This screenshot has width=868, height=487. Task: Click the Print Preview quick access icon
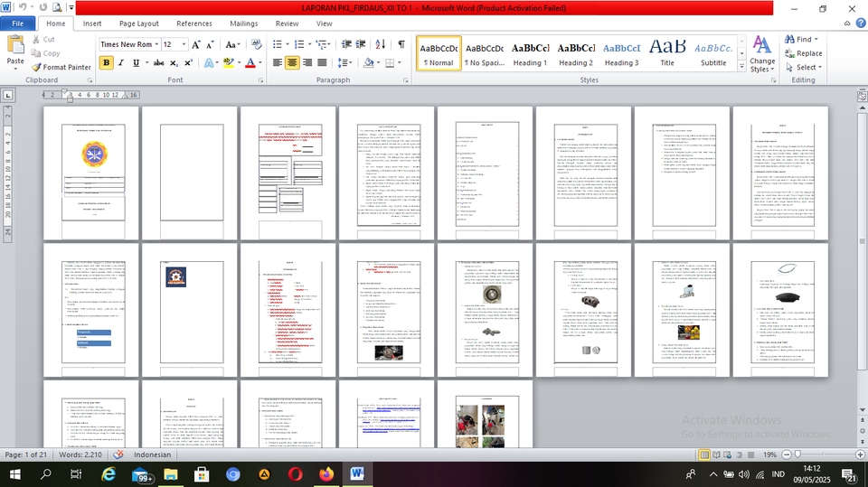[57, 8]
